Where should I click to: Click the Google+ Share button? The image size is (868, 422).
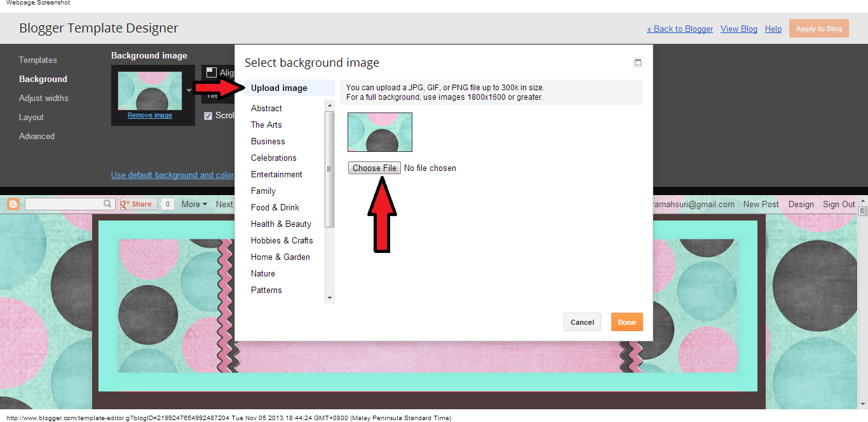pyautogui.click(x=139, y=204)
